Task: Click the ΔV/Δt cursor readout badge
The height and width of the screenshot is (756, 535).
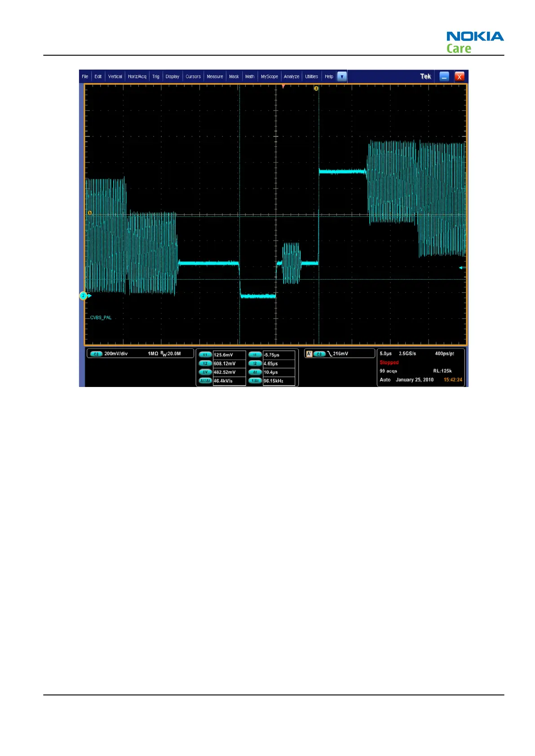Action: click(205, 381)
